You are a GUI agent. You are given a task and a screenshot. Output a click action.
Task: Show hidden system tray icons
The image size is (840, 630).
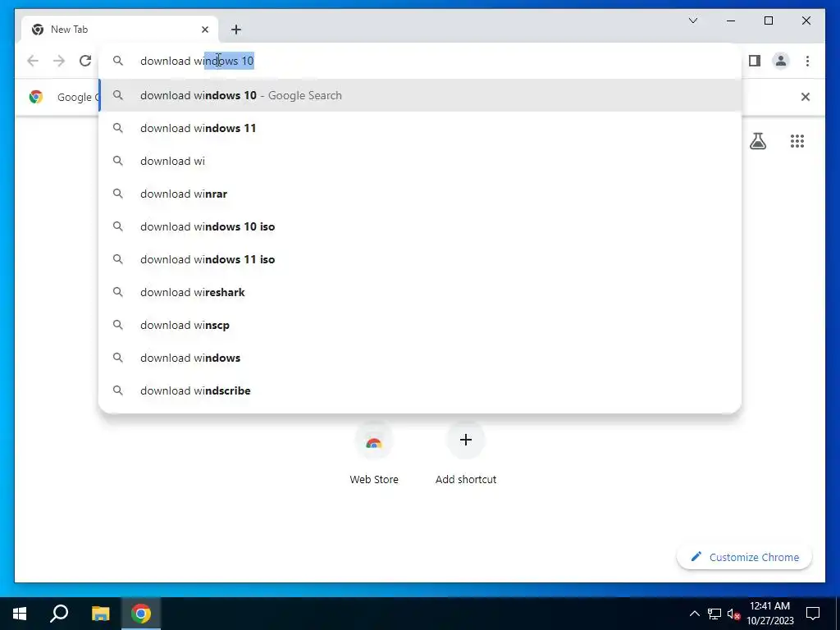coord(694,614)
